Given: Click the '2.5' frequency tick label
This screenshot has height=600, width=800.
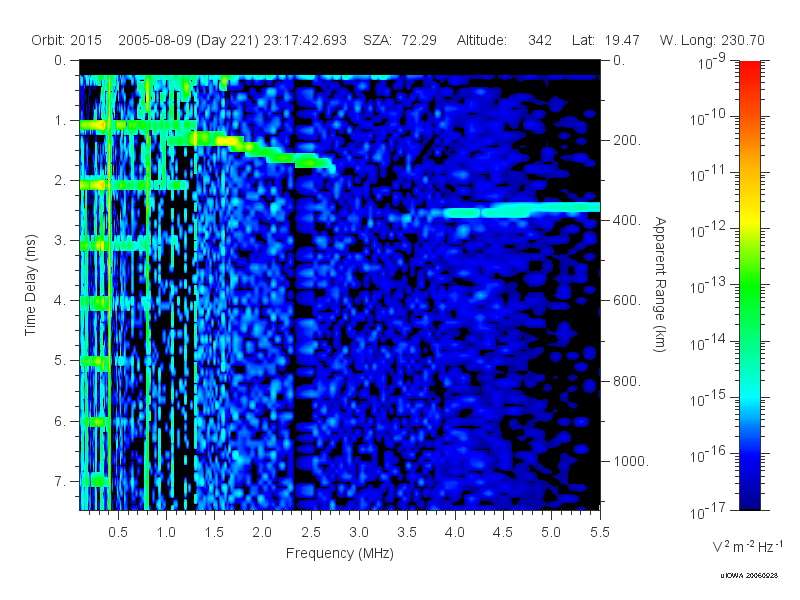Looking at the screenshot, I should point(311,532).
